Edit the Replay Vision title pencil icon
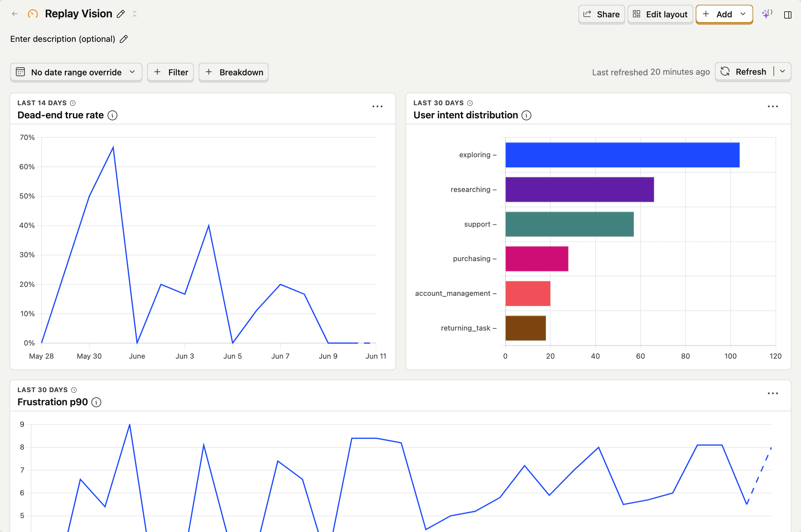 pos(121,14)
